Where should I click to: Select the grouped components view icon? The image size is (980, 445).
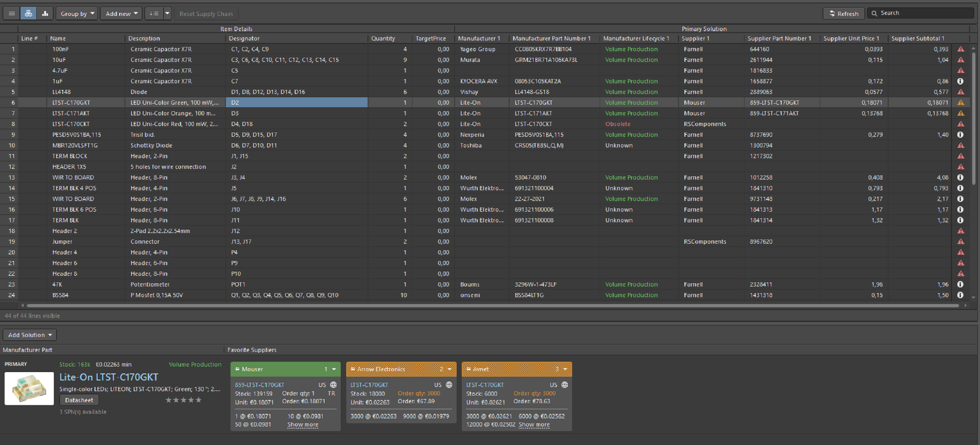click(x=29, y=13)
